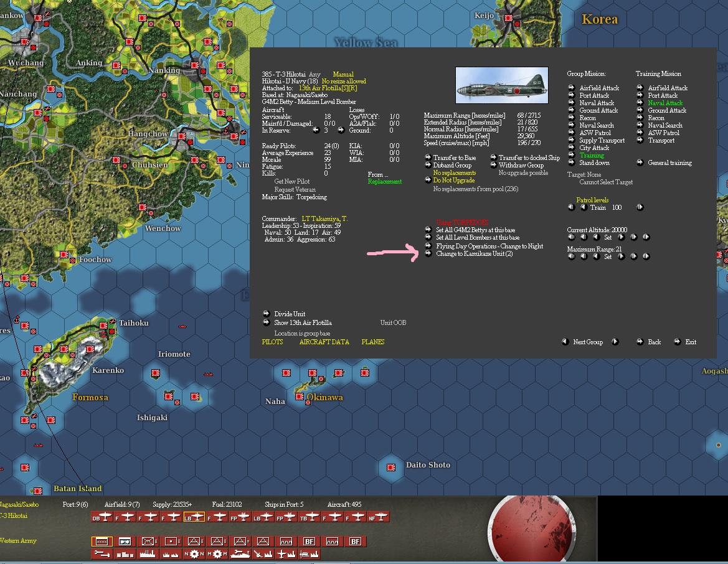Open the AIRCRAFT DATA tab
This screenshot has width=728, height=564.
coord(324,342)
